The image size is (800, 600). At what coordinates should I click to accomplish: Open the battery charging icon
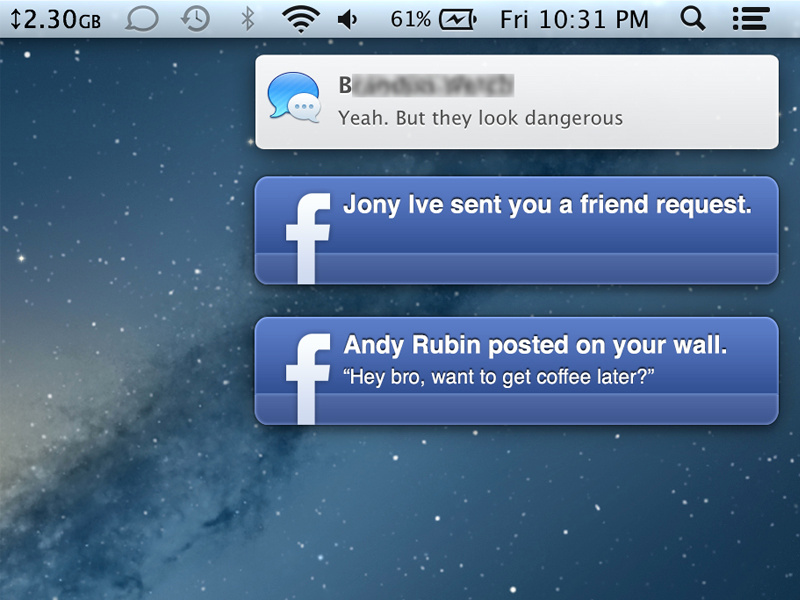458,20
